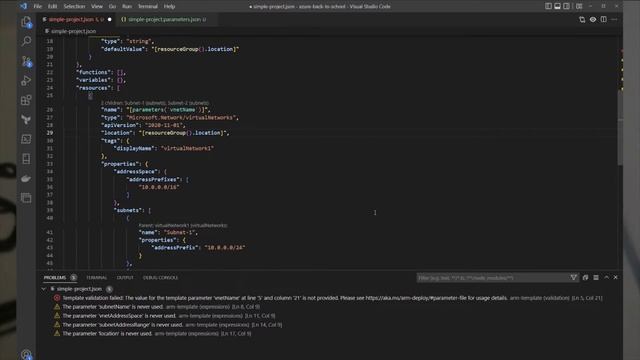Screen dimensions: 640x360
Task: Click the "10.0.0.0/16" address prefix value
Action: (159, 187)
